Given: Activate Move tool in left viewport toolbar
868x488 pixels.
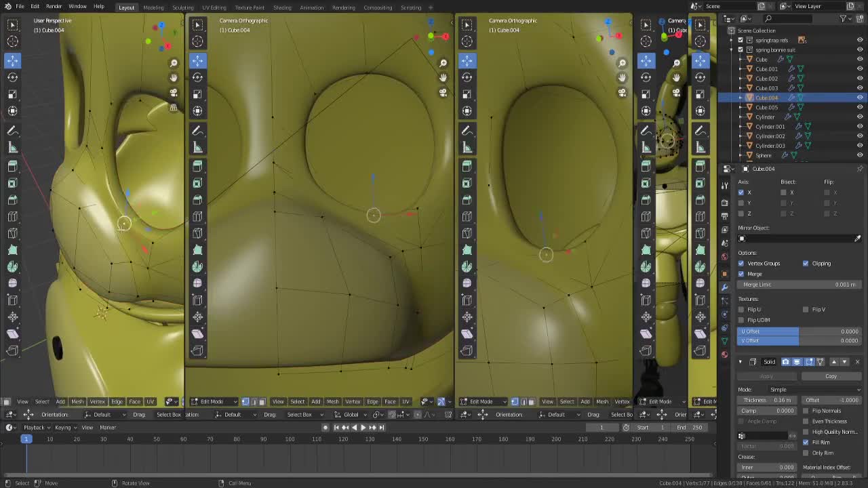Looking at the screenshot, I should tap(12, 60).
